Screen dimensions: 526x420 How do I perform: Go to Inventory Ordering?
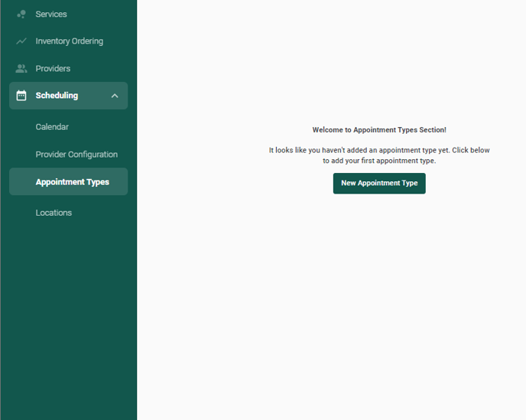click(69, 41)
